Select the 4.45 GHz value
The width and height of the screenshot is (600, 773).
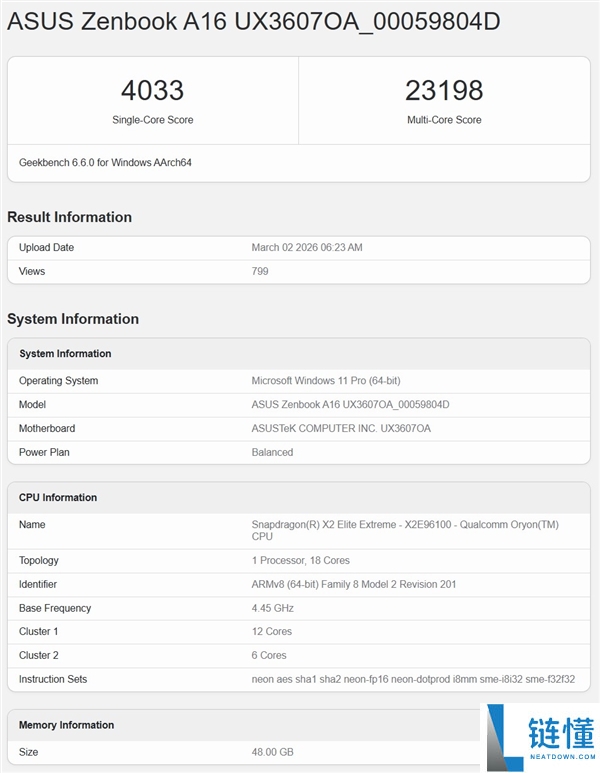(x=272, y=608)
